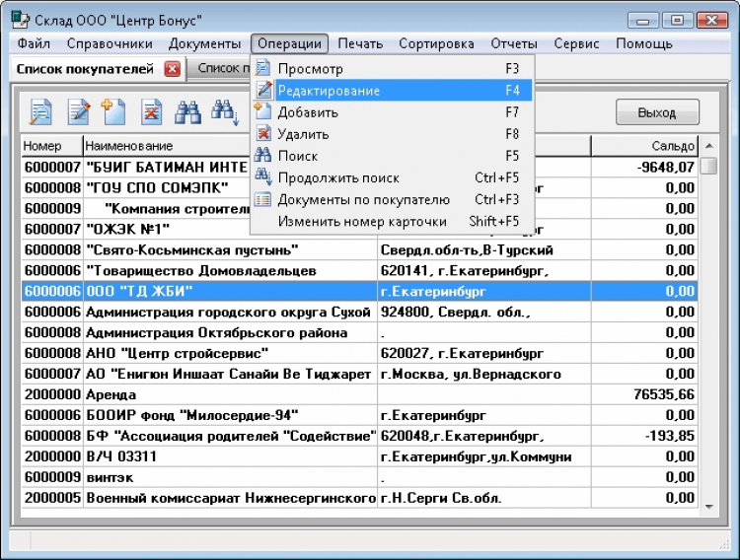Click the icon beside Добавить menu entry

pos(262,111)
